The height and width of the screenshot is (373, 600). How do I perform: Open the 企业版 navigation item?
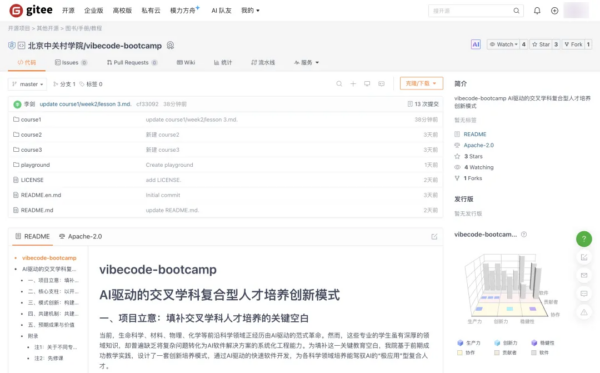click(x=94, y=10)
